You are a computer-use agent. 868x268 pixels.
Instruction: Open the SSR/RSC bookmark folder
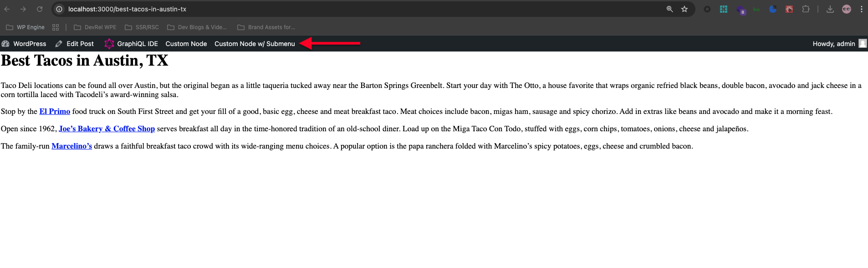(x=142, y=27)
